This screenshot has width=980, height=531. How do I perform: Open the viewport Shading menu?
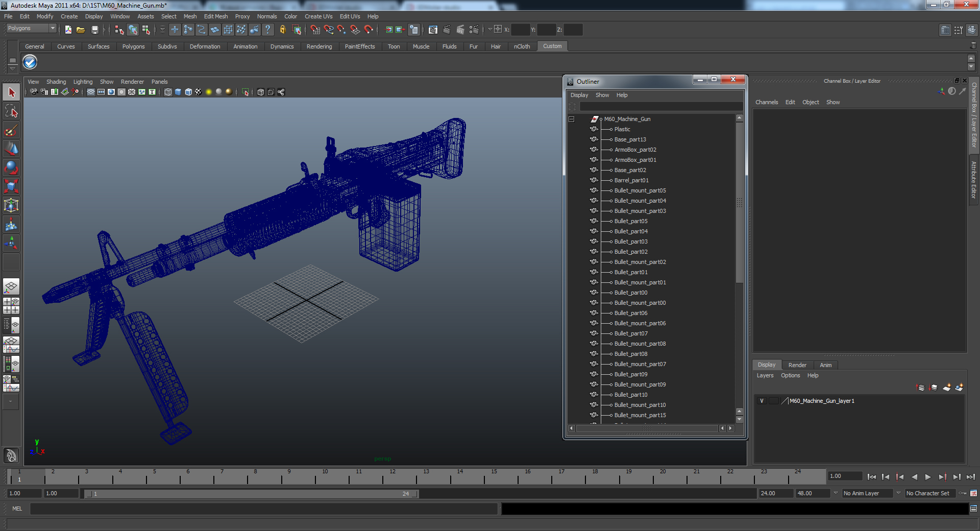click(56, 82)
